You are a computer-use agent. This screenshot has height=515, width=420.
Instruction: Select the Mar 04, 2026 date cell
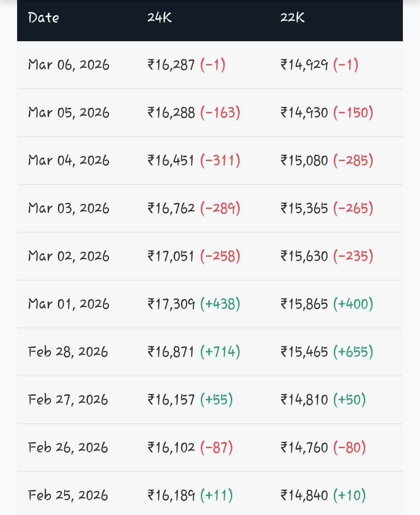click(69, 160)
